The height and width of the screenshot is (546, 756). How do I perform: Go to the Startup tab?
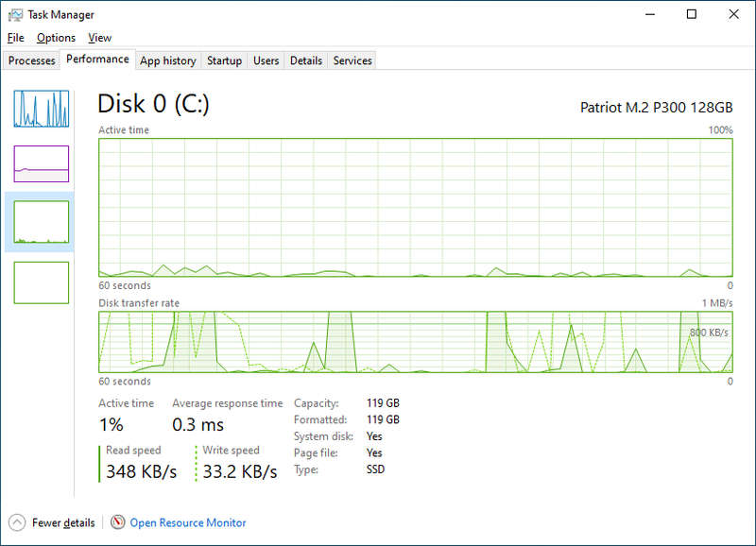[x=224, y=60]
